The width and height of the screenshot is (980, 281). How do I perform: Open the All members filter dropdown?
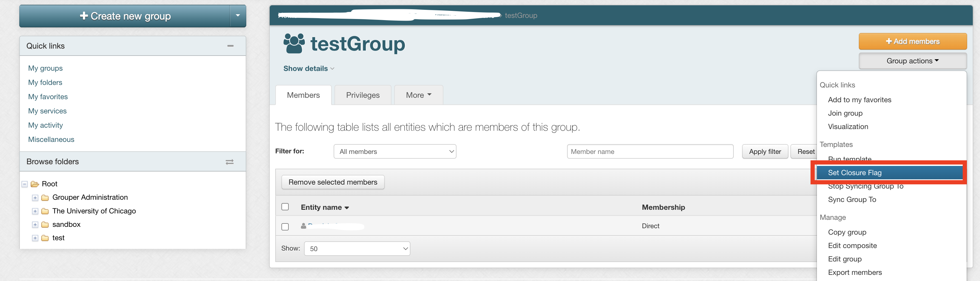tap(395, 152)
